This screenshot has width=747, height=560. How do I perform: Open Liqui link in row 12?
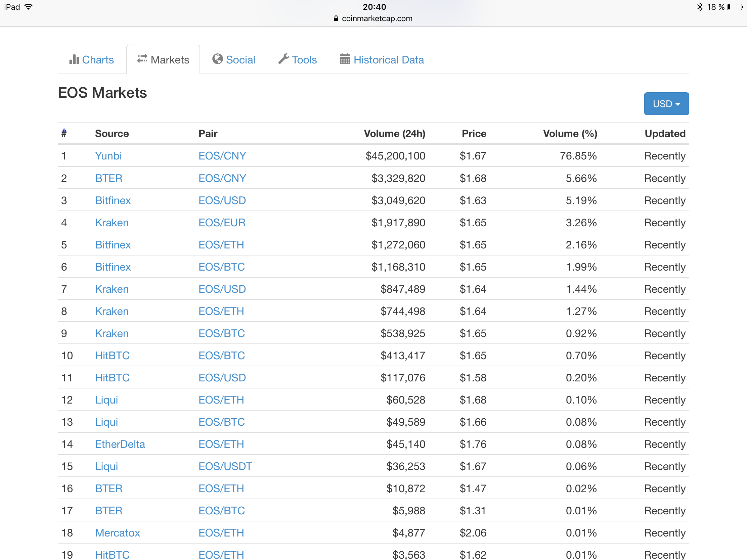pos(106,400)
